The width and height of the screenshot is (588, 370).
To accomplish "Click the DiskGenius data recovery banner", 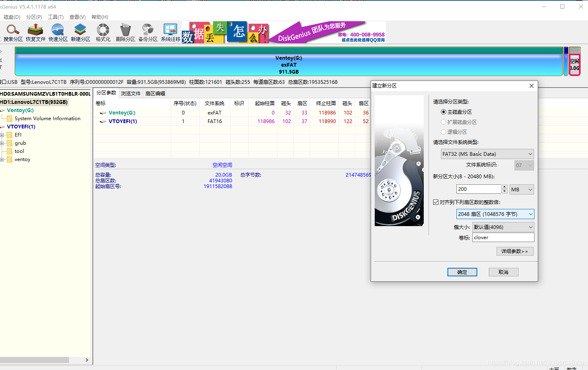I will pos(284,32).
